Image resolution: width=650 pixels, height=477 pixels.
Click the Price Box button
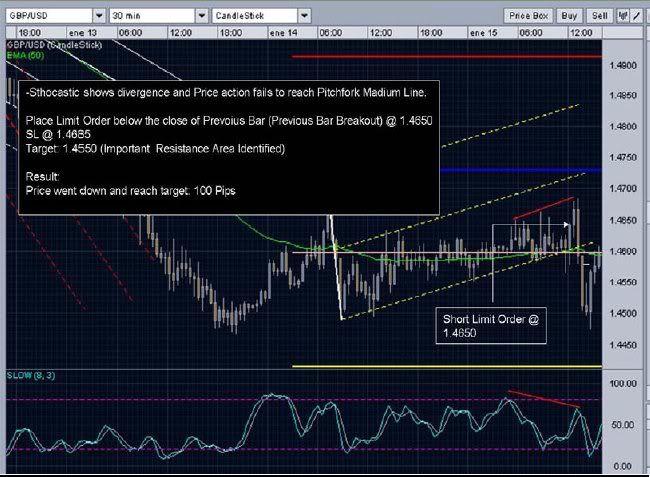coord(529,16)
